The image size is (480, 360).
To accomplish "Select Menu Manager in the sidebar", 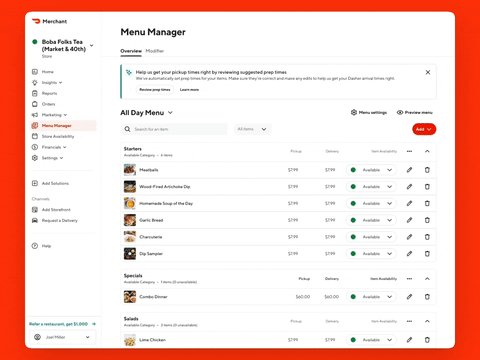I will coord(63,126).
